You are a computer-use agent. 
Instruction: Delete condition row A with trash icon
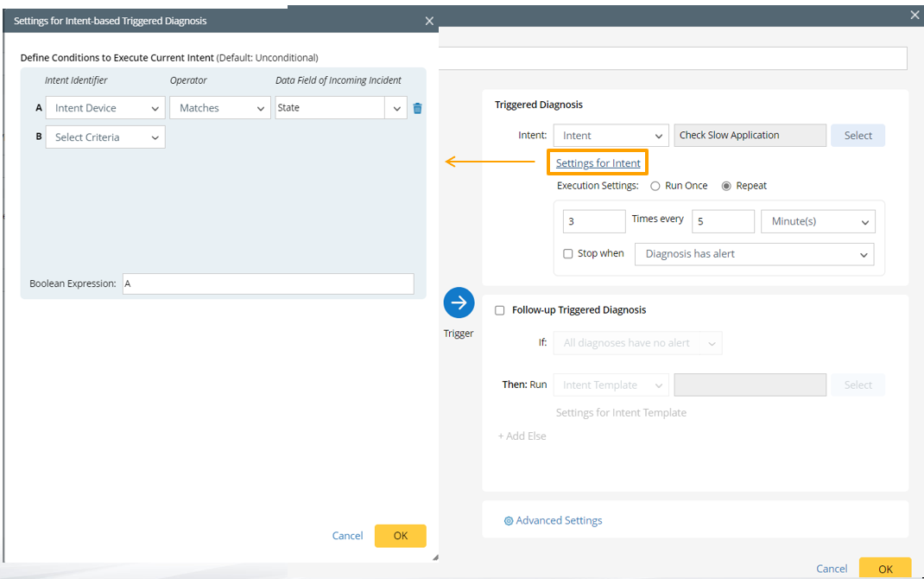418,108
